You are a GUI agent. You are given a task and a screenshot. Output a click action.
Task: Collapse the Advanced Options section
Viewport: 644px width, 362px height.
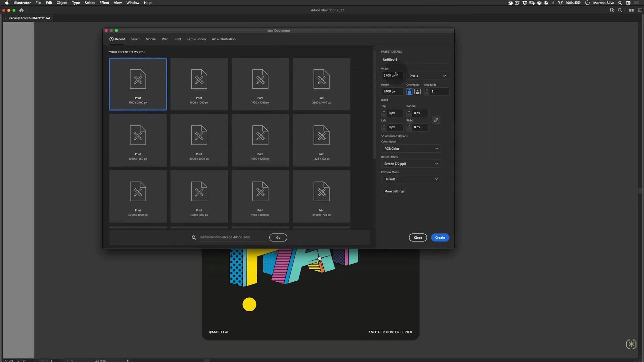pyautogui.click(x=394, y=136)
